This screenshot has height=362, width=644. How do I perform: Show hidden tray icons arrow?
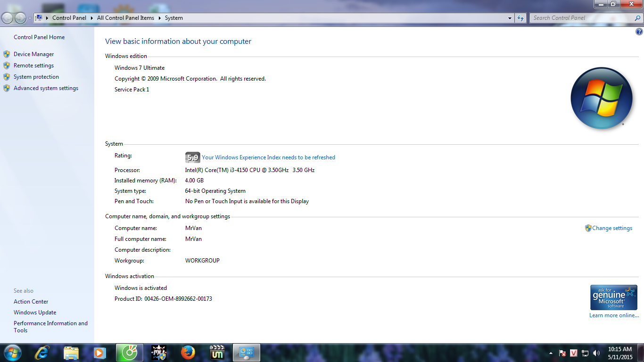[x=551, y=353]
